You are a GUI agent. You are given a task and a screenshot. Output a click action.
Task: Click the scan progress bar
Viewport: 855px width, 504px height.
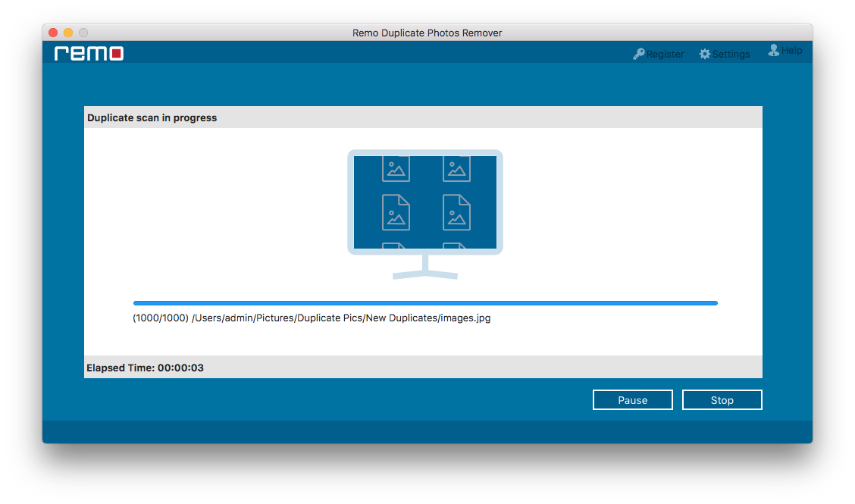[x=425, y=302]
